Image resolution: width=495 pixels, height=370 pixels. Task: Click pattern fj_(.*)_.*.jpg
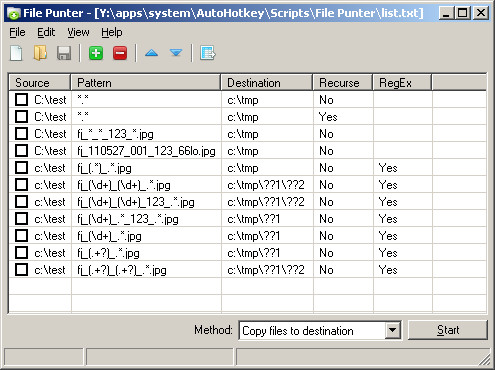click(104, 168)
